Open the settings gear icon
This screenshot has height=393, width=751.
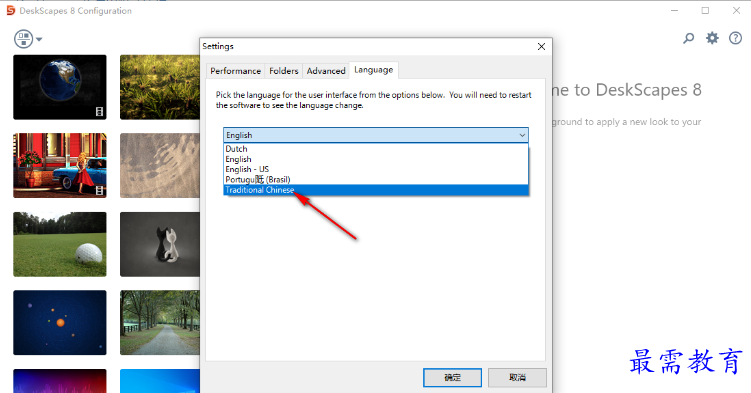coord(712,38)
